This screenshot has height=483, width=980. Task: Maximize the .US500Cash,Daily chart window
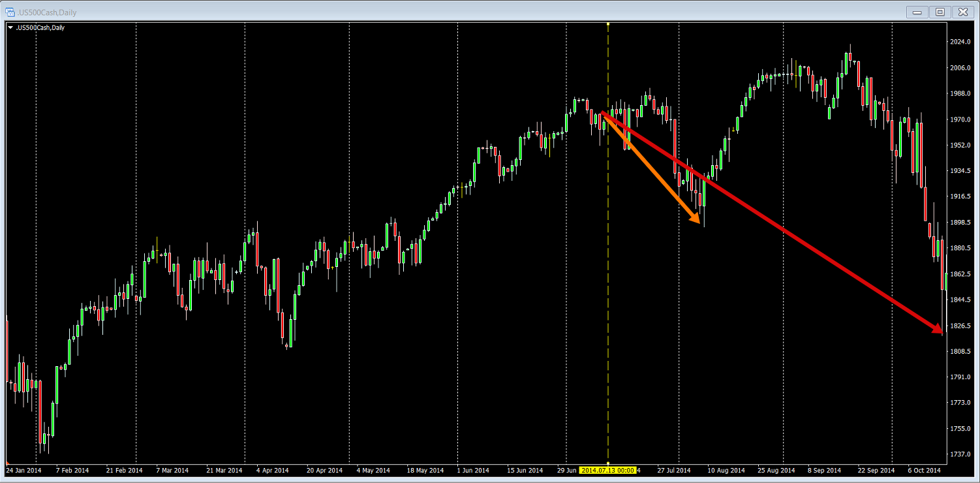tap(940, 12)
